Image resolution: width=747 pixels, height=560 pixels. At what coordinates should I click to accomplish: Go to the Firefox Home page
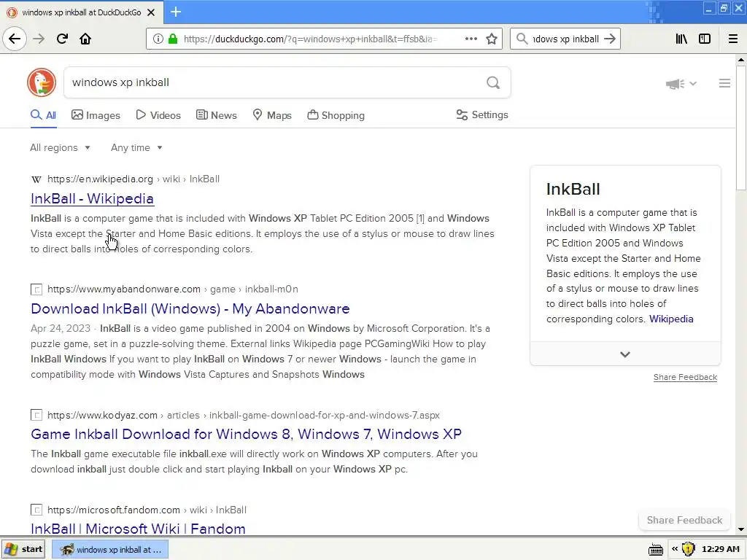(85, 39)
